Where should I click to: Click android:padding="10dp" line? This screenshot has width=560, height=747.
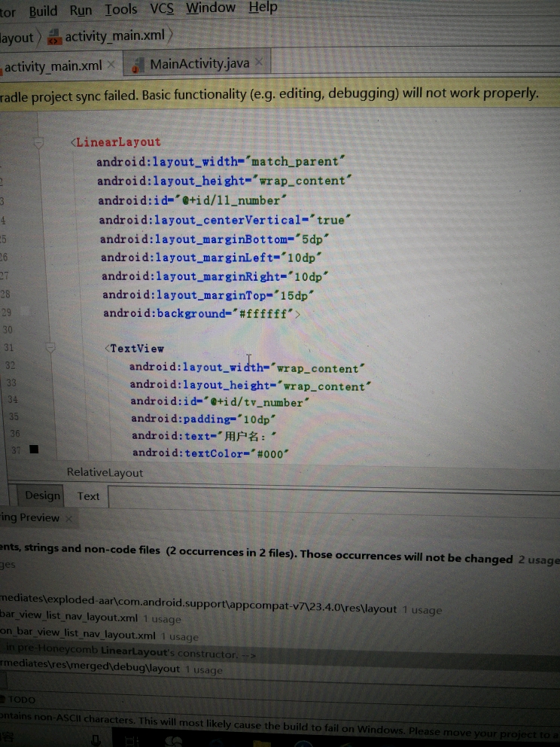204,419
